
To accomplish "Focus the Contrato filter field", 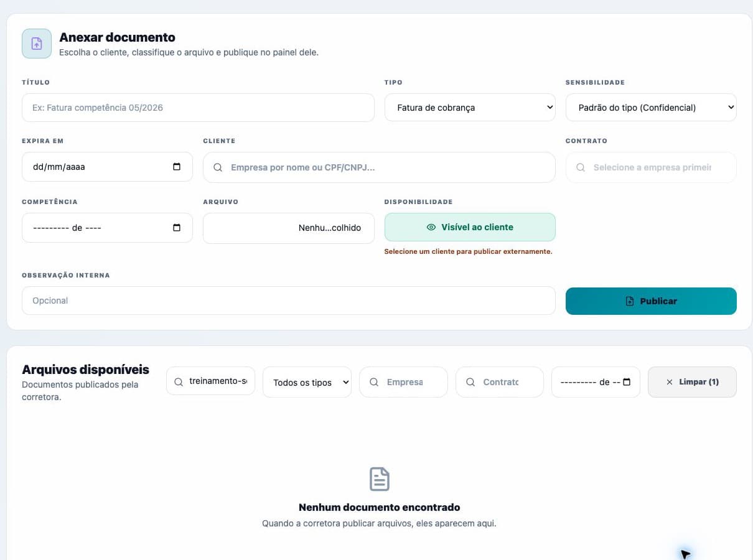I will point(500,382).
